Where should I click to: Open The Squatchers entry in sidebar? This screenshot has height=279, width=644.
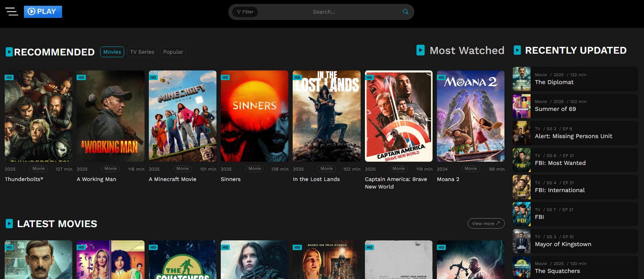coord(575,268)
